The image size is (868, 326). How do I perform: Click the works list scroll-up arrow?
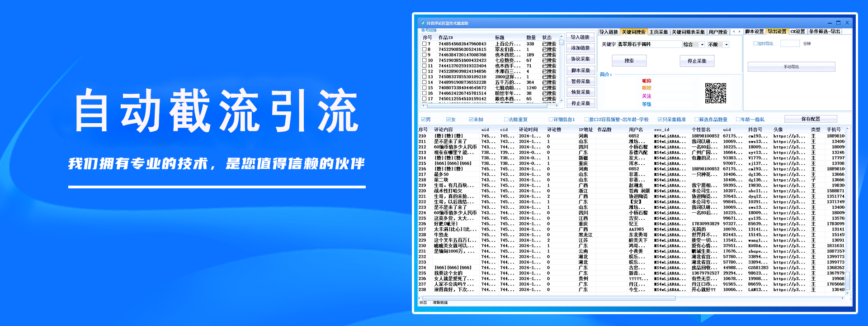[561, 37]
